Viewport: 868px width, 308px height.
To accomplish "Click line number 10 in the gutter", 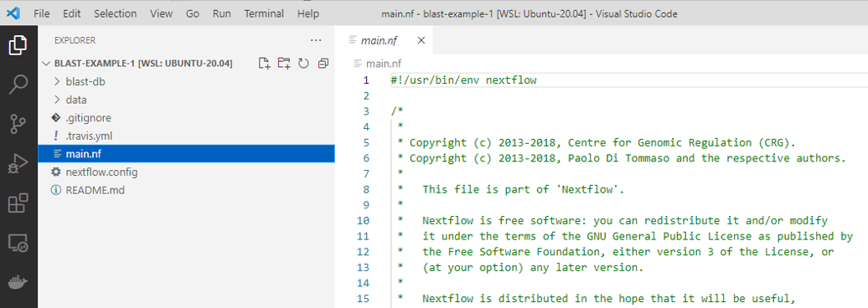I will click(363, 221).
